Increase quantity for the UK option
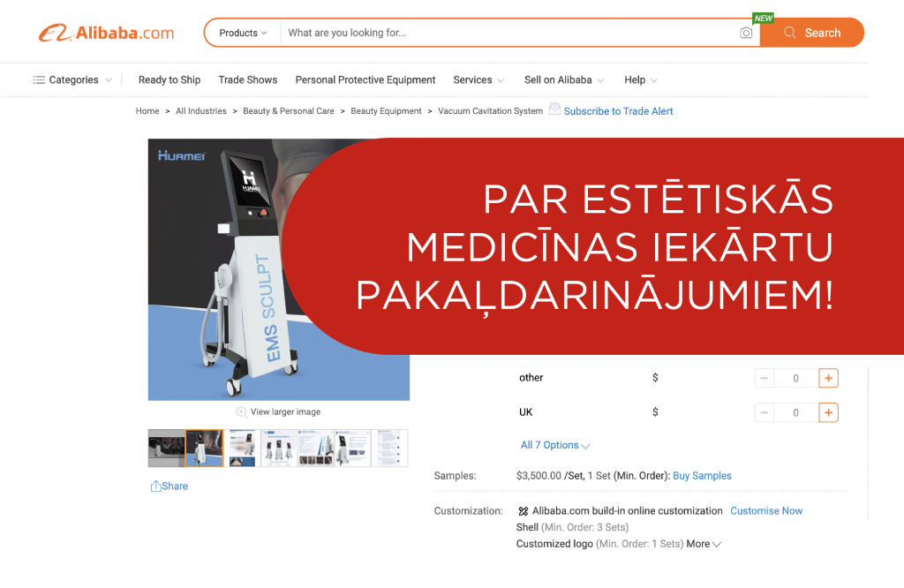The image size is (904, 588). point(828,413)
